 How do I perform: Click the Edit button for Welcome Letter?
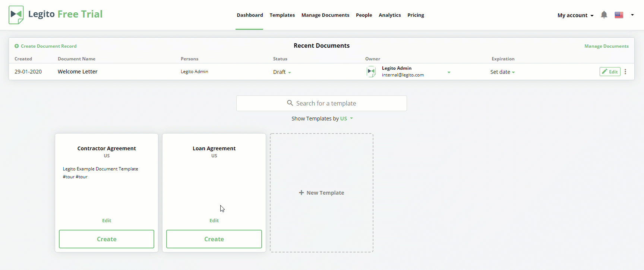[x=610, y=72]
